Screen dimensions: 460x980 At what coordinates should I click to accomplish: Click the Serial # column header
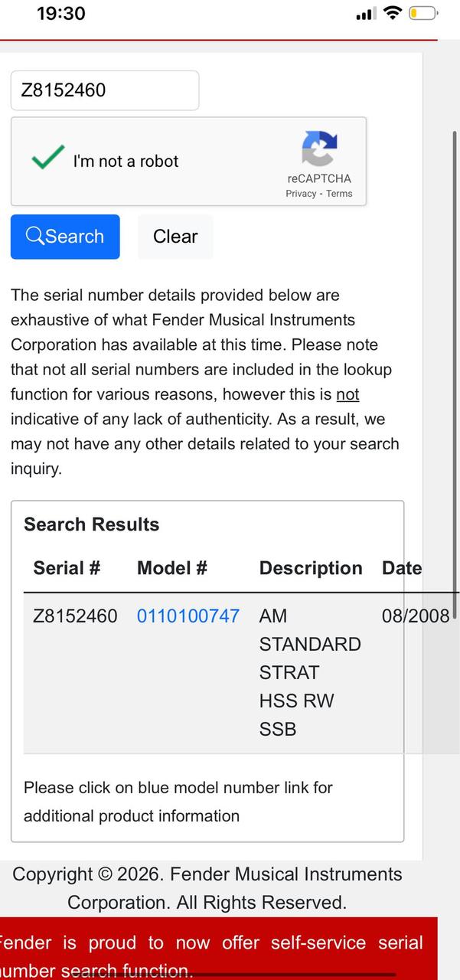click(67, 568)
